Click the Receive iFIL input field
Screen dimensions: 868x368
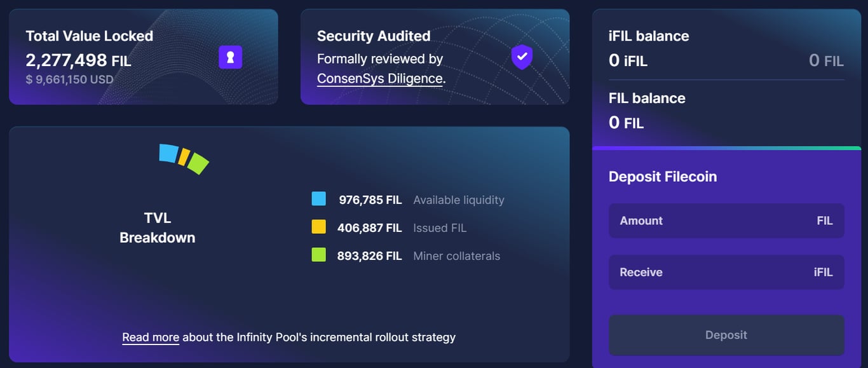726,272
